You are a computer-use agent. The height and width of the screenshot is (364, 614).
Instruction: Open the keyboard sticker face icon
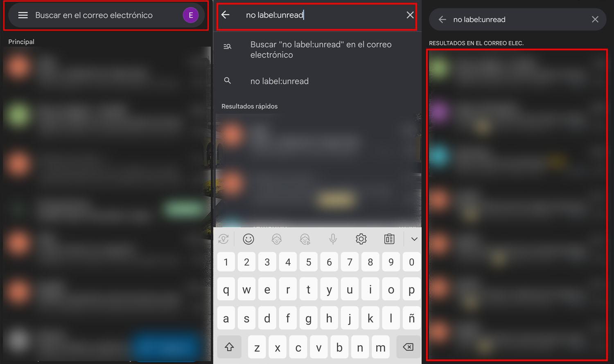pyautogui.click(x=277, y=239)
